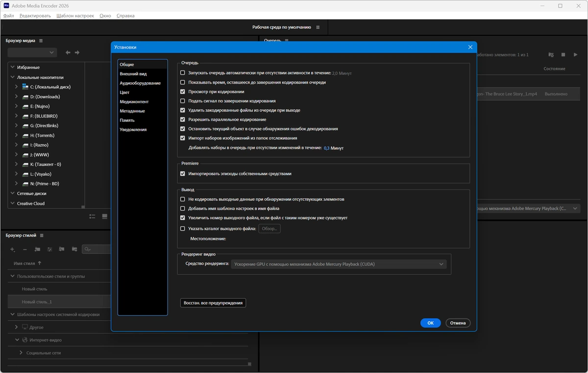Expand the H: (Torrents) drive

tap(16, 135)
